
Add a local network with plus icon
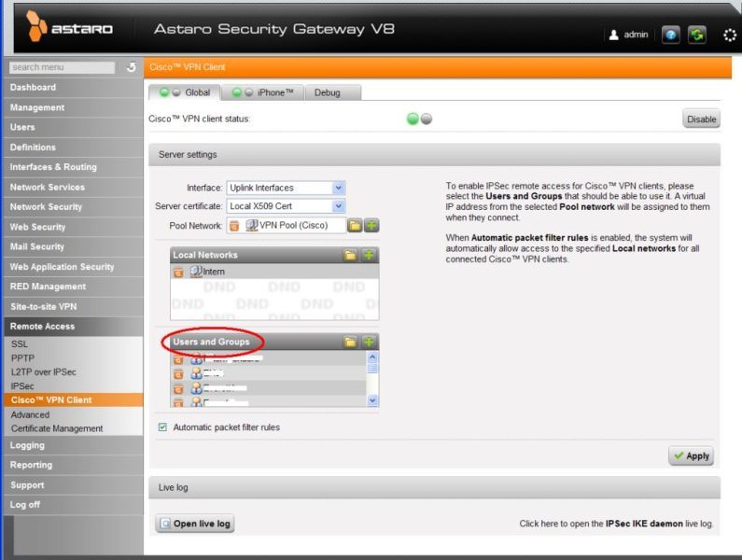click(368, 255)
